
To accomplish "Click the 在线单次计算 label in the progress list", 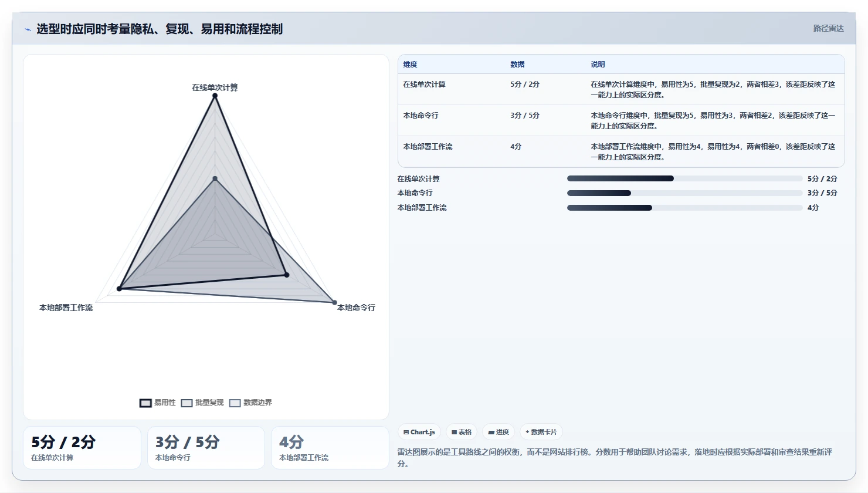I will [x=418, y=179].
